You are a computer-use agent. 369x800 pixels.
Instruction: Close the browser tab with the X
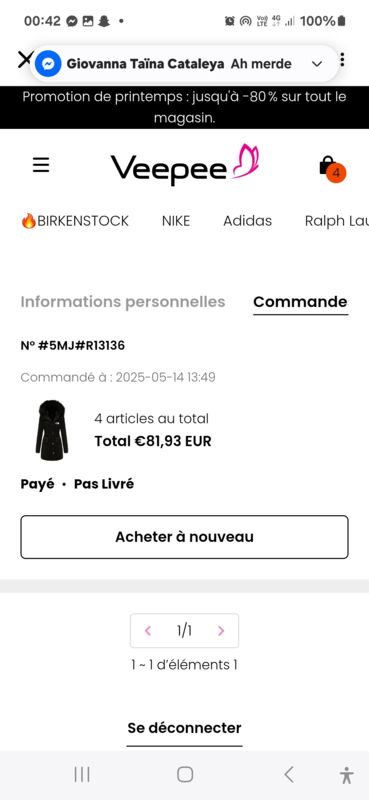25,59
